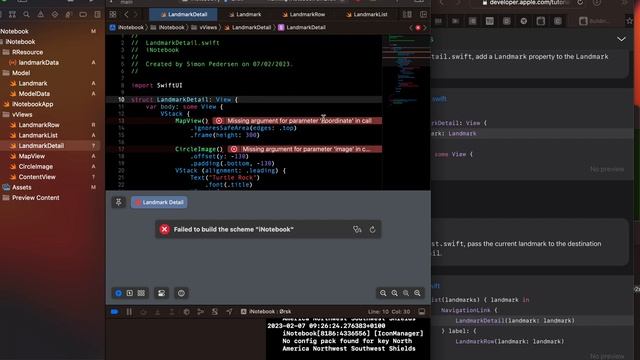Image resolution: width=640 pixels, height=360 pixels.
Task: Select the Selectable preview mode
Action: pyautogui.click(x=130, y=293)
